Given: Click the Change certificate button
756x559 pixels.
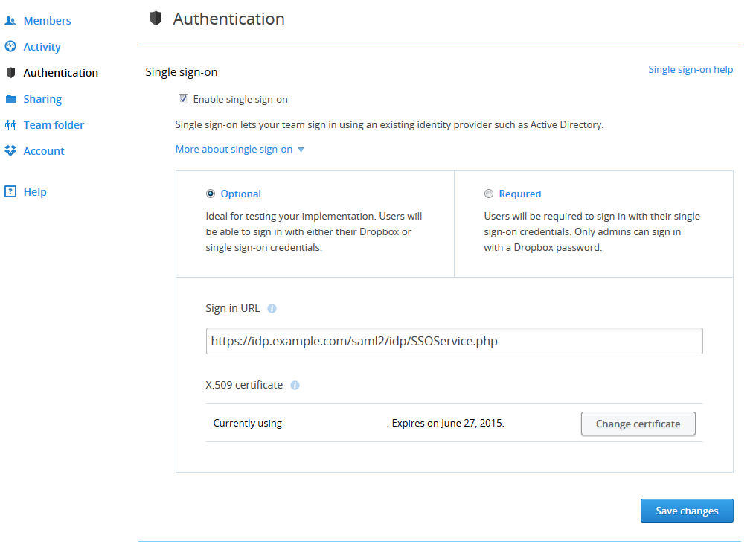Looking at the screenshot, I should [638, 424].
